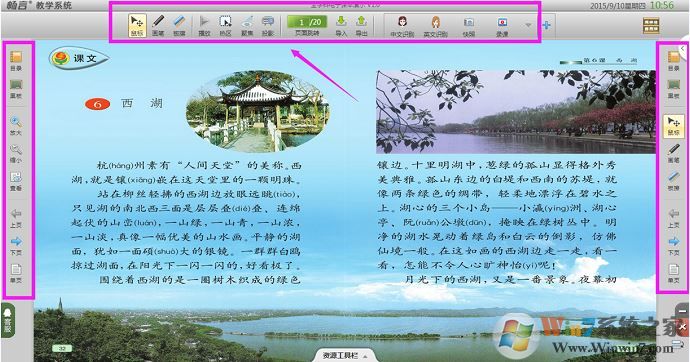Open the yellow grid panel icon at top right
Image resolution: width=690 pixels, height=362 pixels.
point(651,25)
